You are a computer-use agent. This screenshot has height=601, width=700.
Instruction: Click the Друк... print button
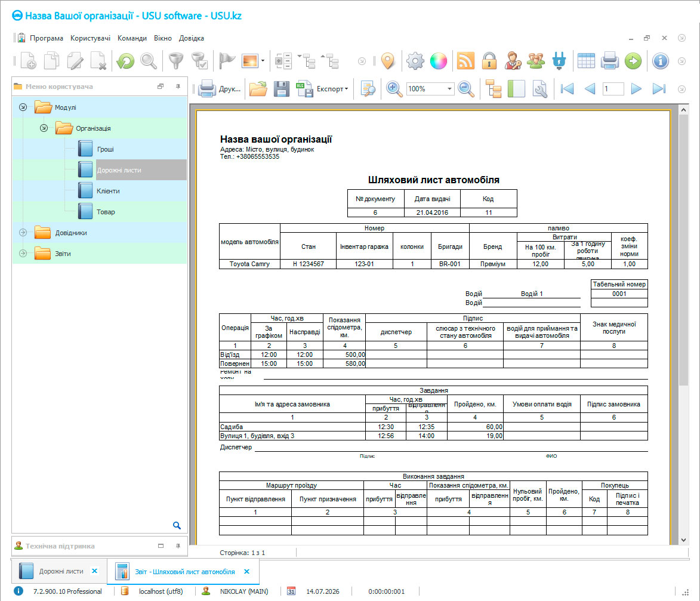220,89
